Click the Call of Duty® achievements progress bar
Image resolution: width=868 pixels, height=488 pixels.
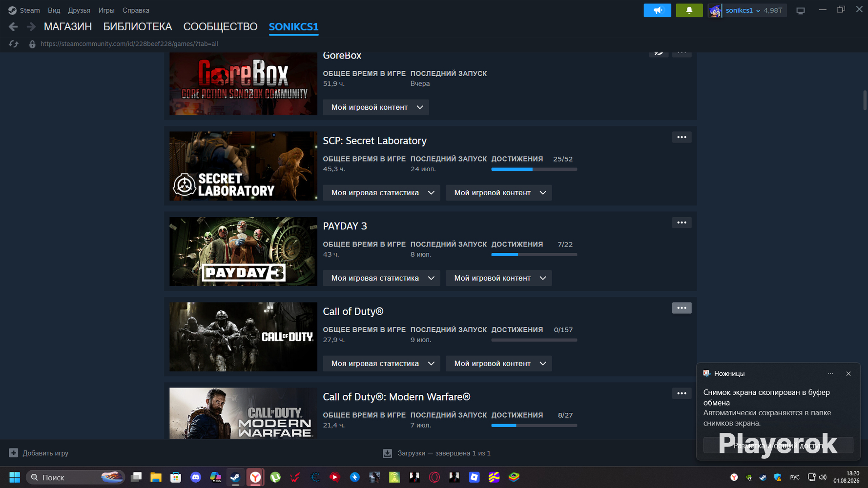click(534, 340)
